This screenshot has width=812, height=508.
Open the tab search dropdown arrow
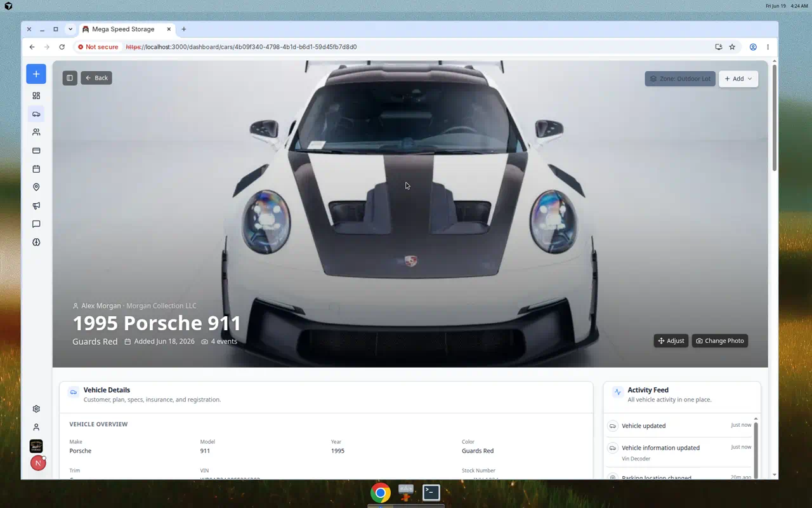[x=70, y=29]
